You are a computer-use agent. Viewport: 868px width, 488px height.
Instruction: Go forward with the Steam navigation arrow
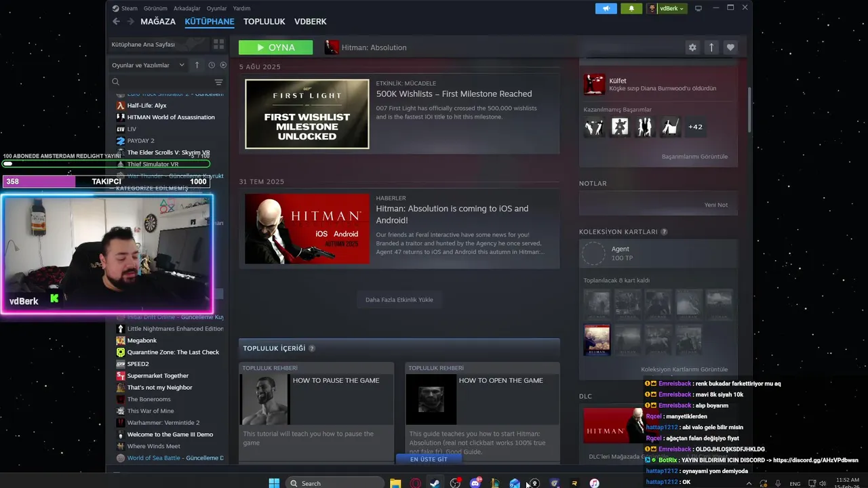point(130,22)
